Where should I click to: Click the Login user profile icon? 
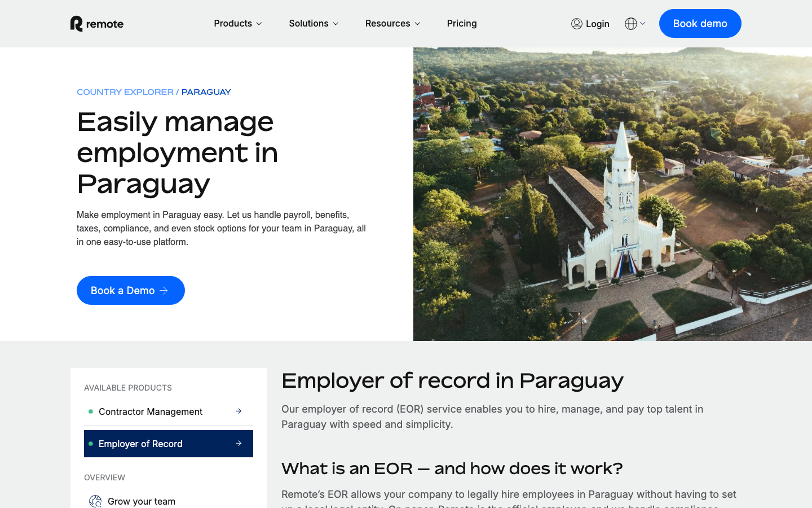click(576, 24)
